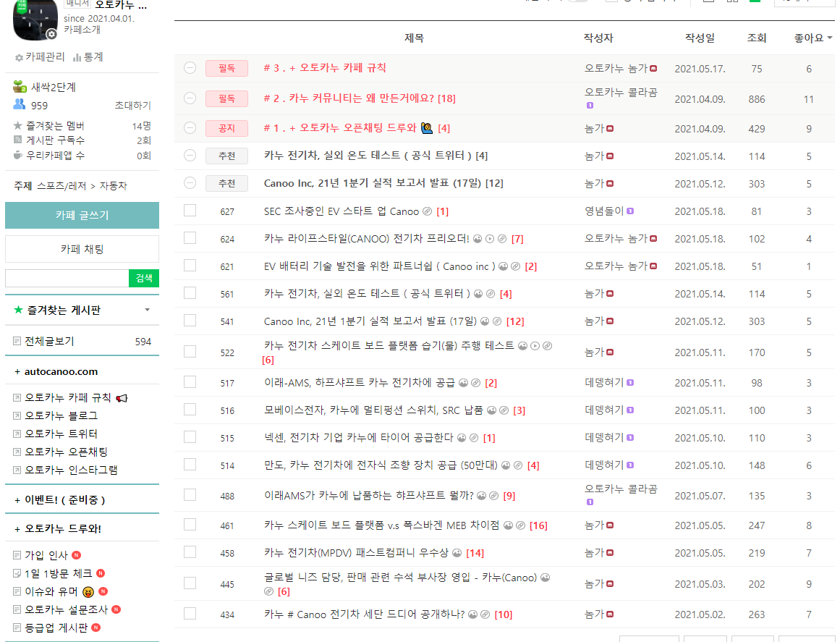The image size is (840, 642).
Task: Click image icon on post 621 title
Action: [x=503, y=266]
